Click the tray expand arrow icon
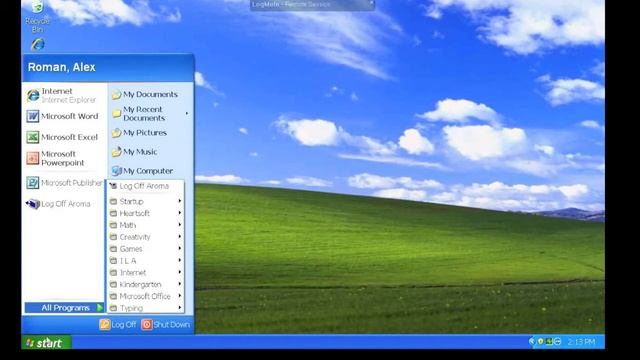The height and width of the screenshot is (360, 640). point(532,341)
